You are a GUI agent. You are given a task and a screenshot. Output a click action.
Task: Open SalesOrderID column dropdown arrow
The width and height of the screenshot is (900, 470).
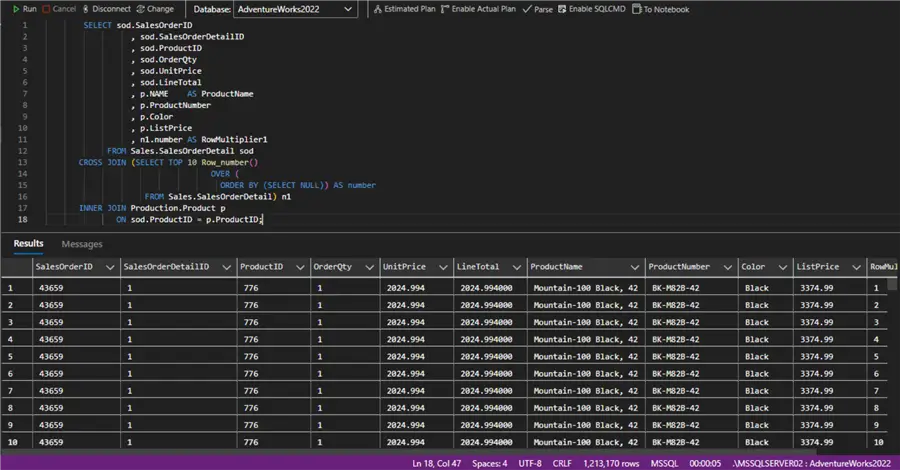pos(110,267)
